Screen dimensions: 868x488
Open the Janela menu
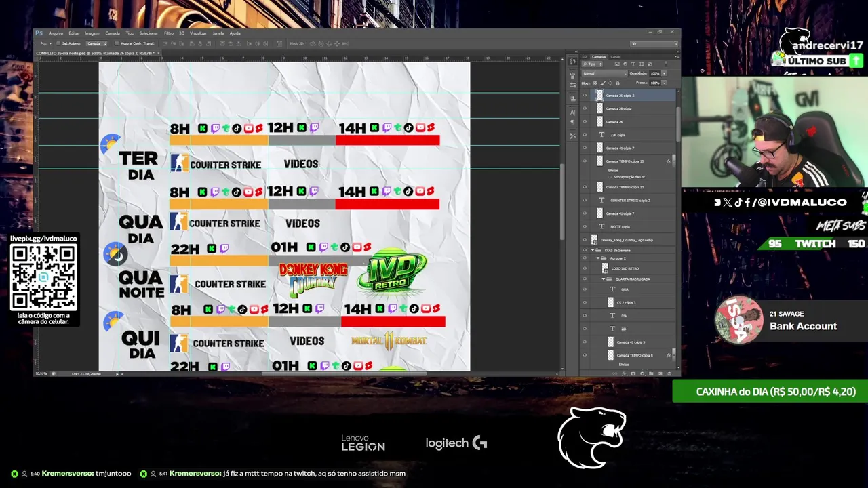tap(218, 33)
